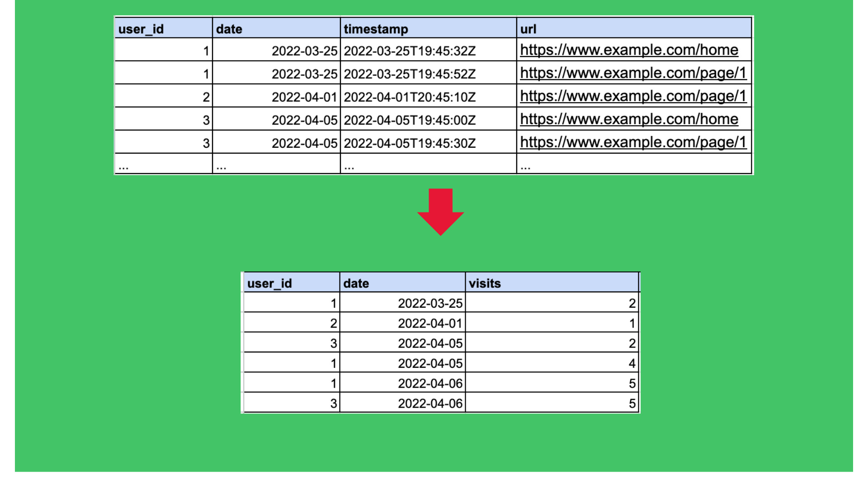Select the 2022-04-01 date in bottom table
Image resolution: width=868 pixels, height=488 pixels.
point(429,324)
